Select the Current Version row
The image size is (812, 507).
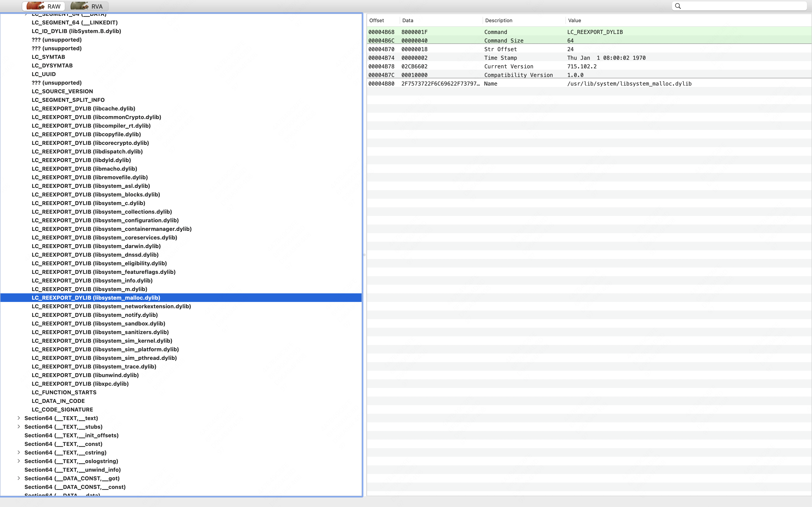pyautogui.click(x=509, y=66)
